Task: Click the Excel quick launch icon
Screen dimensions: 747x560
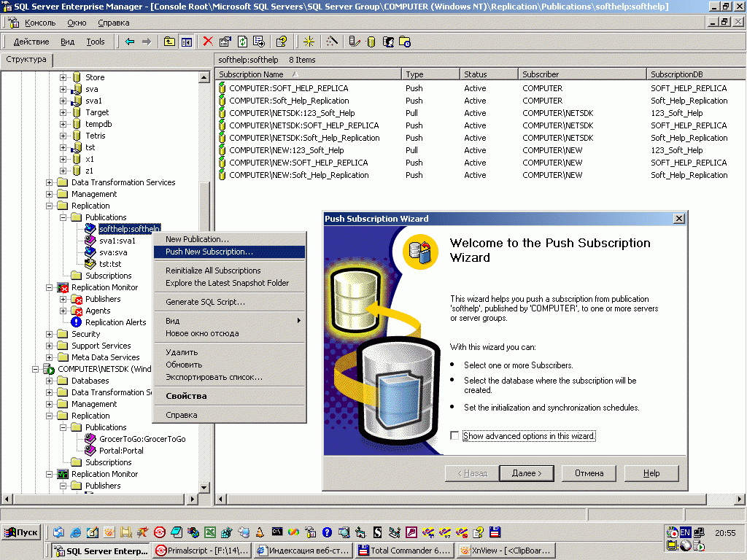Action: coord(210,532)
